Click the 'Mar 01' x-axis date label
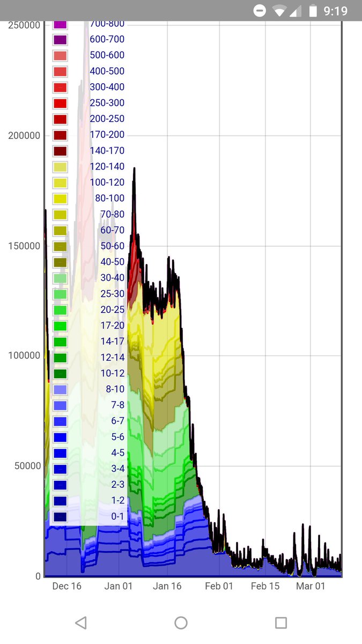 [x=311, y=586]
